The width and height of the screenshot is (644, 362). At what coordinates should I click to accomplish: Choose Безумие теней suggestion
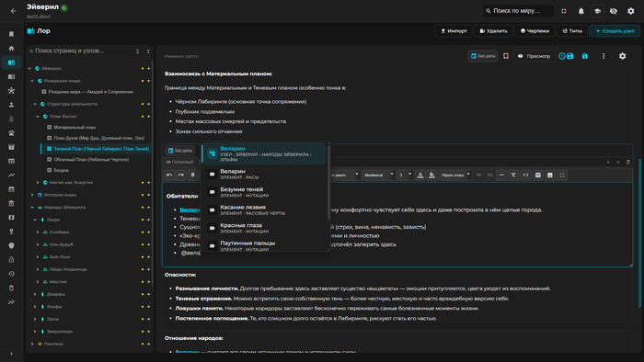[x=265, y=192]
